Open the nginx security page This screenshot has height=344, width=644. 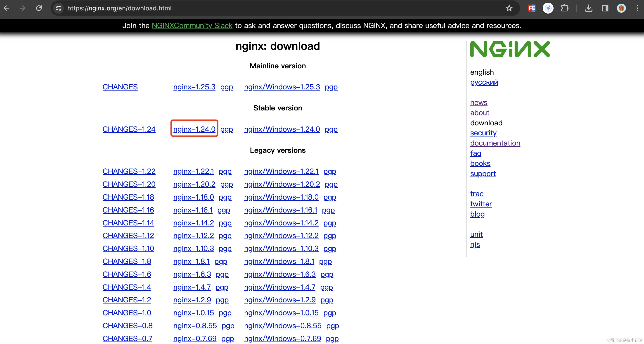point(483,133)
